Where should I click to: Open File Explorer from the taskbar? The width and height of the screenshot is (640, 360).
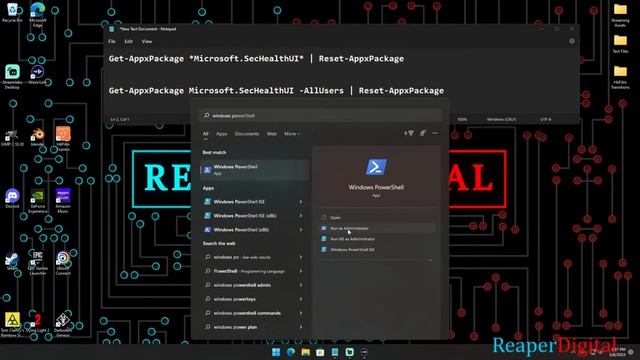[306, 352]
